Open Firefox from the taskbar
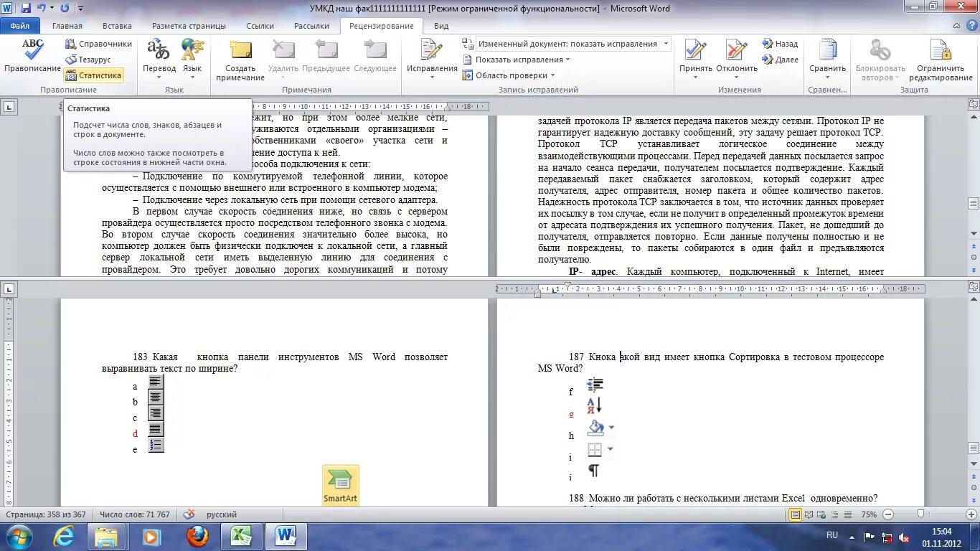This screenshot has width=980, height=551. 197,536
